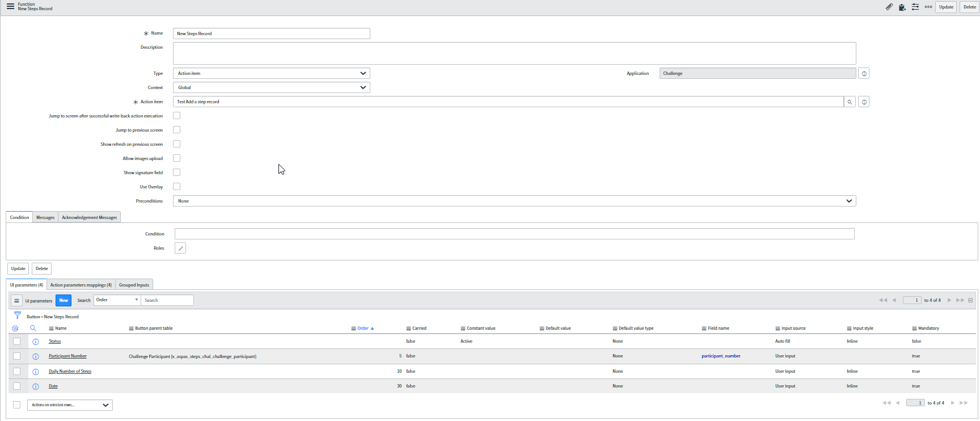Preview the Status record via info icon
980x421 pixels.
36,342
